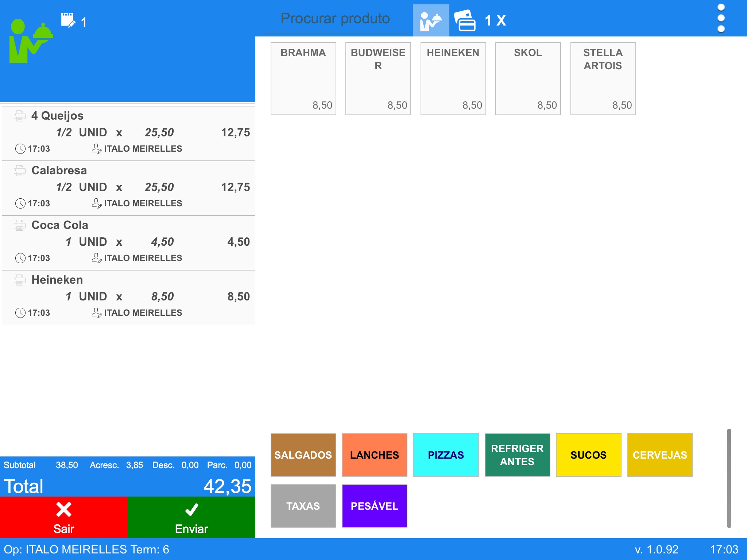
Task: Add a SKOL beer to order
Action: click(x=528, y=79)
